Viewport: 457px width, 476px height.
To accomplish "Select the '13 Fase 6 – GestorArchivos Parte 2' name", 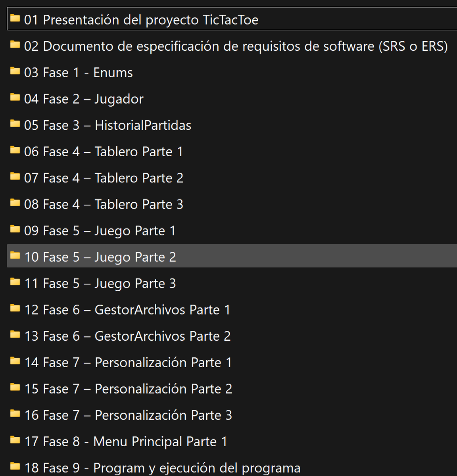I will tap(127, 336).
